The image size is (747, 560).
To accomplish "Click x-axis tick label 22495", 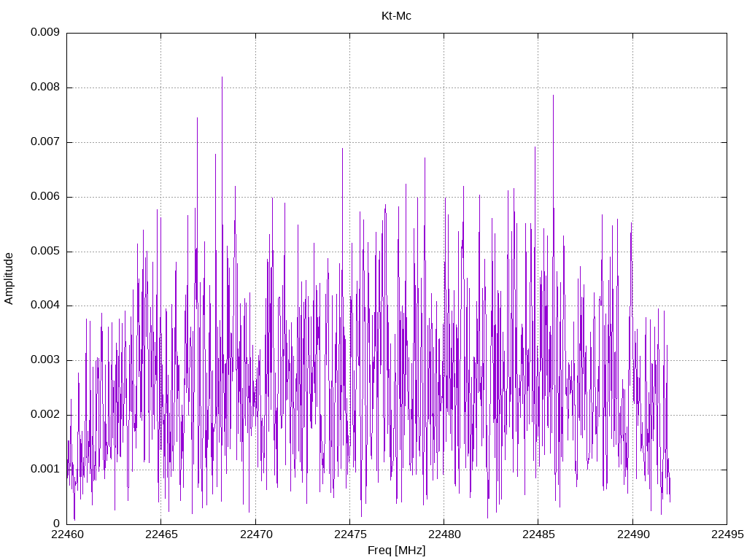I will (727, 534).
